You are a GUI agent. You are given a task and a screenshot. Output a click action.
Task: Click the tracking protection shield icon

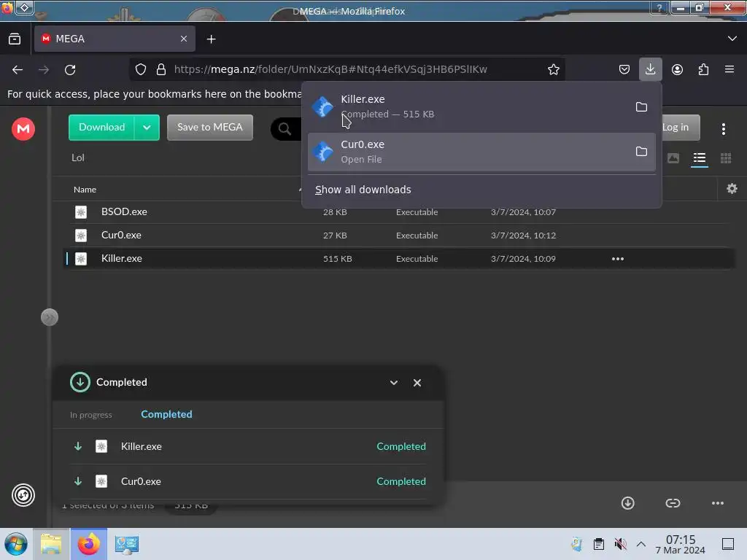click(141, 69)
